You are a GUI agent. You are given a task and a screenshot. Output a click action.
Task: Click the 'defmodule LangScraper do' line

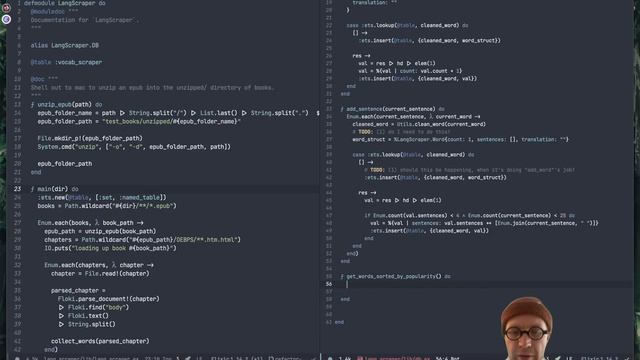64,3
